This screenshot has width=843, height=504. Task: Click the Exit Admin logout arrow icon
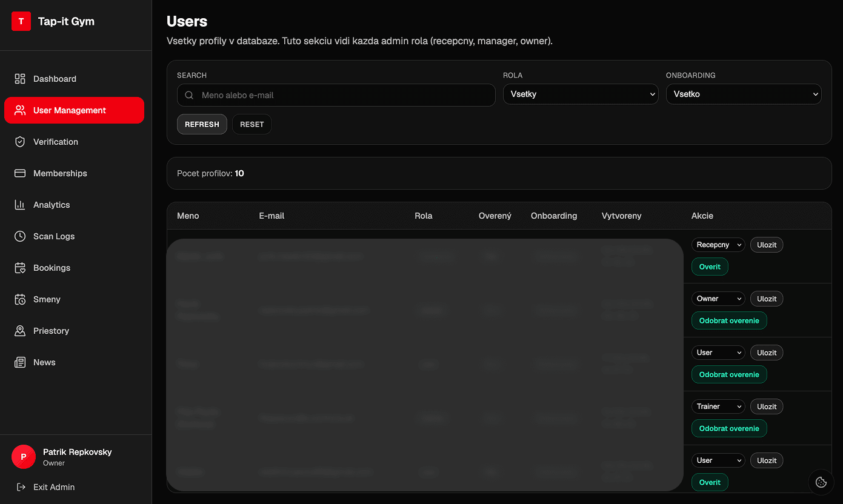pyautogui.click(x=21, y=487)
